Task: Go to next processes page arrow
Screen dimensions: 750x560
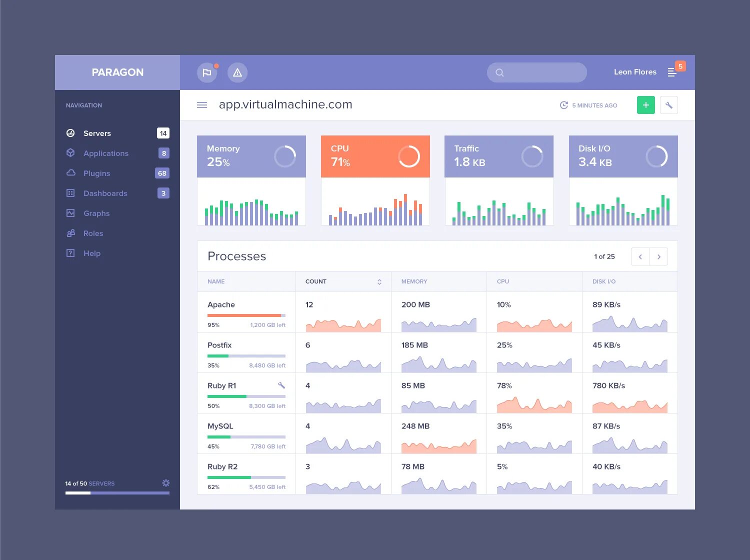Action: pos(659,256)
